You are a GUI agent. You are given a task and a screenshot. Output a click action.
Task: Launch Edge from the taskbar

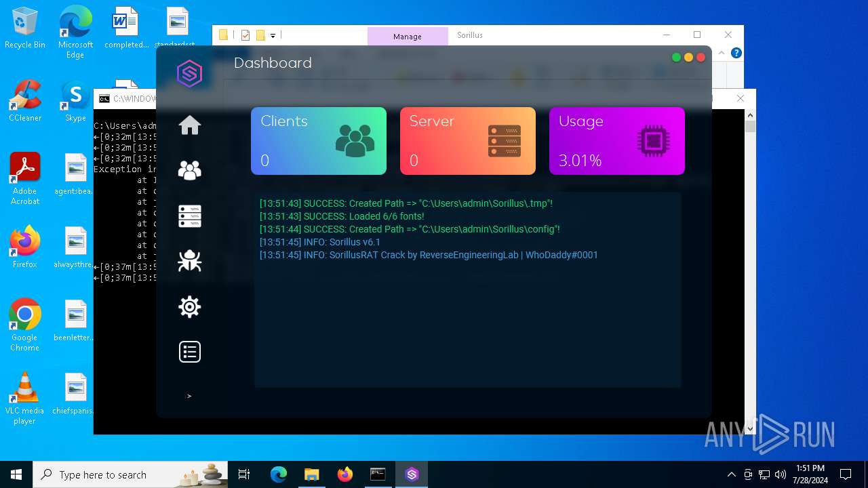pyautogui.click(x=279, y=474)
